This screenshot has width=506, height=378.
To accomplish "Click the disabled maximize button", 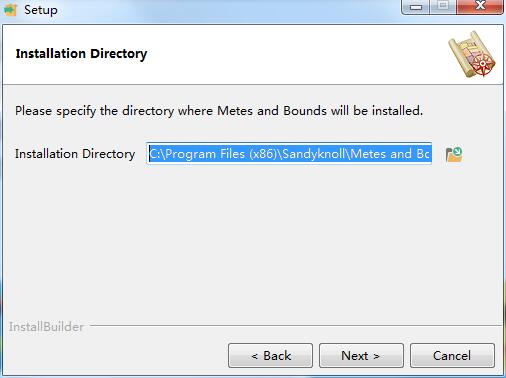I will 443,7.
